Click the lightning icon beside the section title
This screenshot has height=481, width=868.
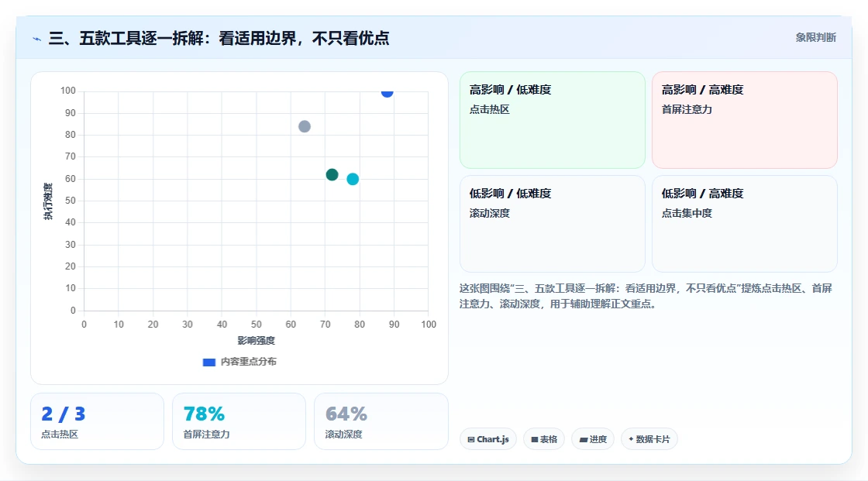coord(36,39)
